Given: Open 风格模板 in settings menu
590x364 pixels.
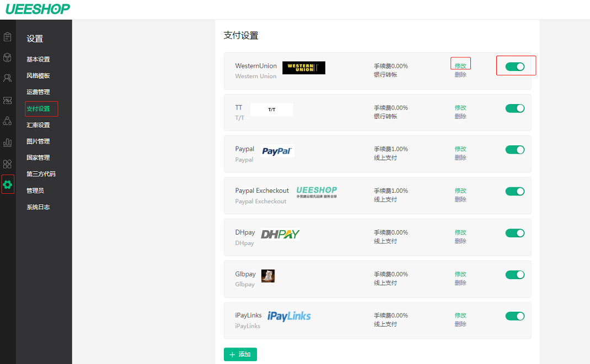Looking at the screenshot, I should (x=38, y=75).
